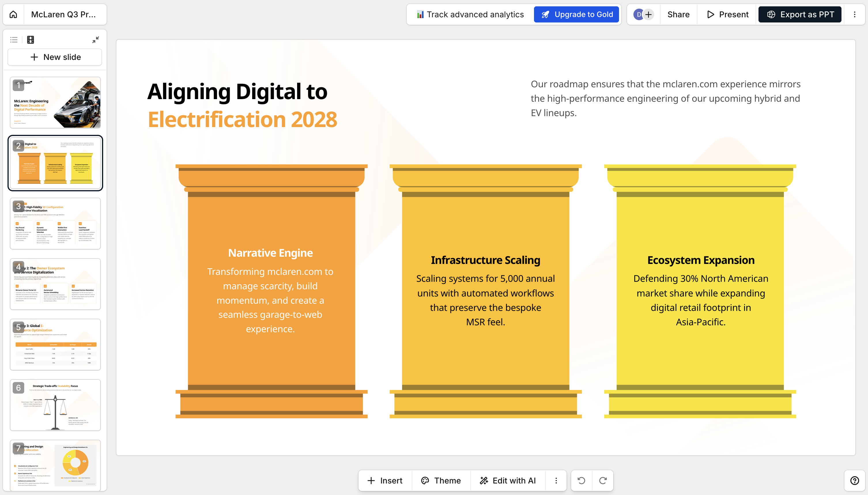
Task: Click Export as PPT
Action: pyautogui.click(x=800, y=14)
